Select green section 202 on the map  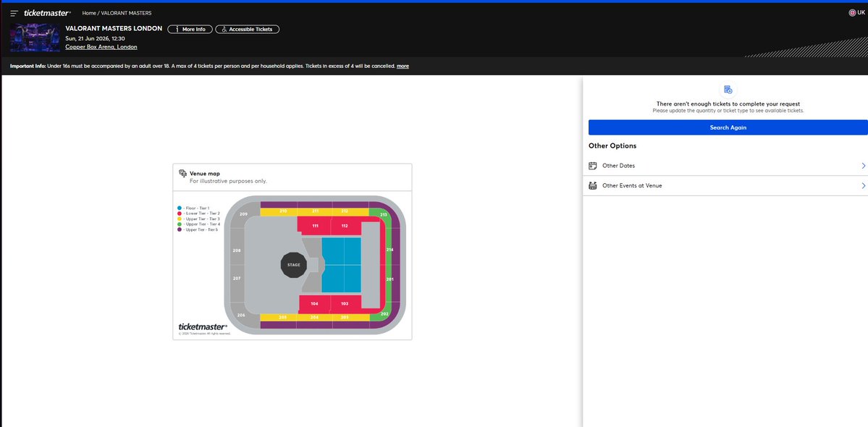coord(384,314)
